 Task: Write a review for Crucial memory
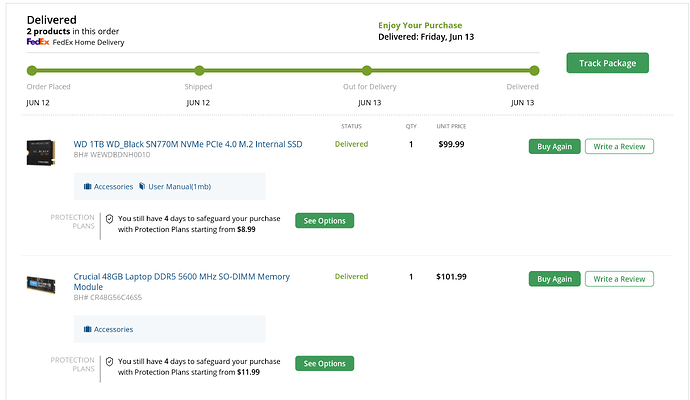click(x=619, y=279)
